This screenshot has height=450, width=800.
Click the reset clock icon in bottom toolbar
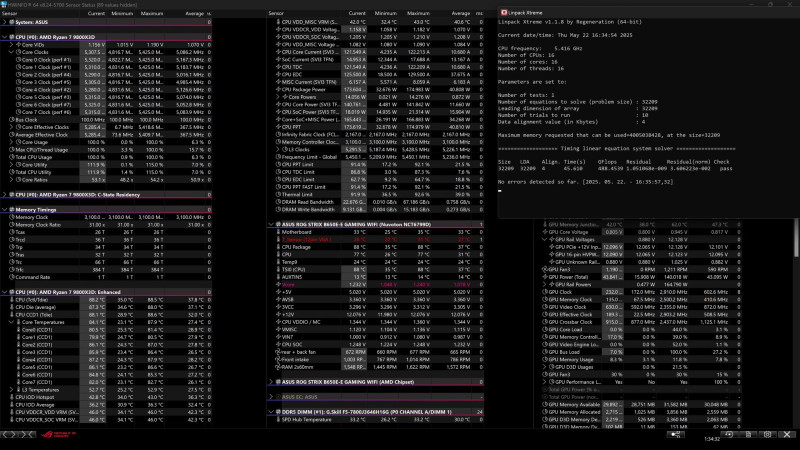(729, 435)
